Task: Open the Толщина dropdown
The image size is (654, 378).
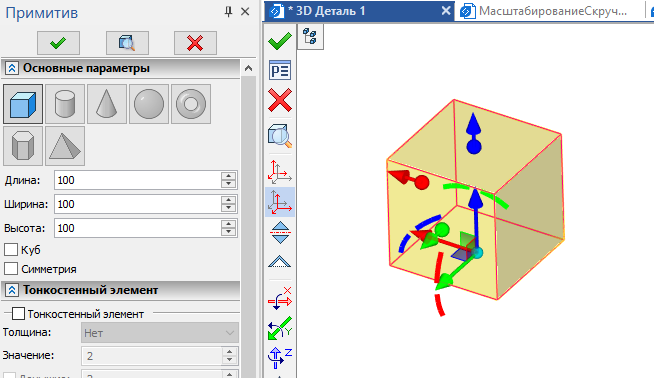Action: 160,333
